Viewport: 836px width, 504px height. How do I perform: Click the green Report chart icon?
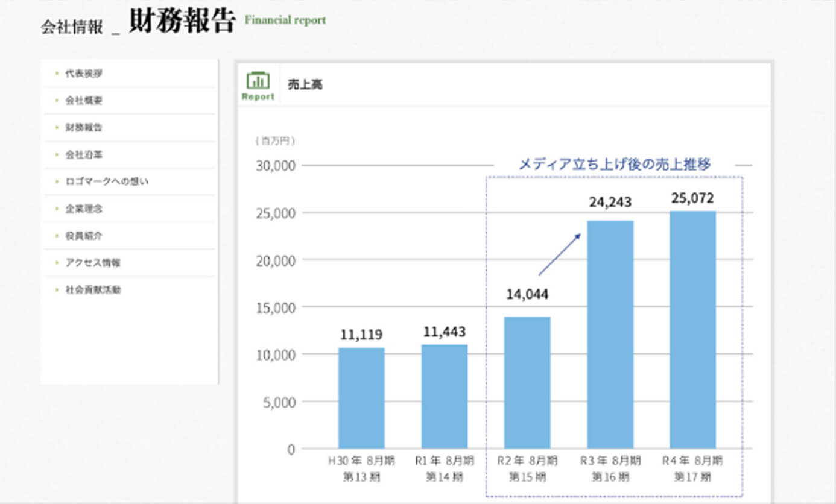tap(258, 86)
